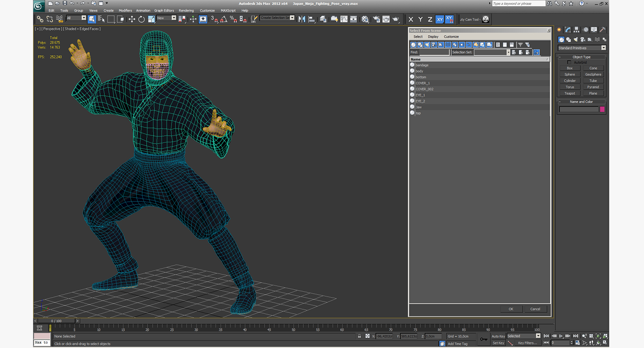Toggle Display Shapes filter in Select From Scene
This screenshot has width=644, height=348.
click(420, 45)
